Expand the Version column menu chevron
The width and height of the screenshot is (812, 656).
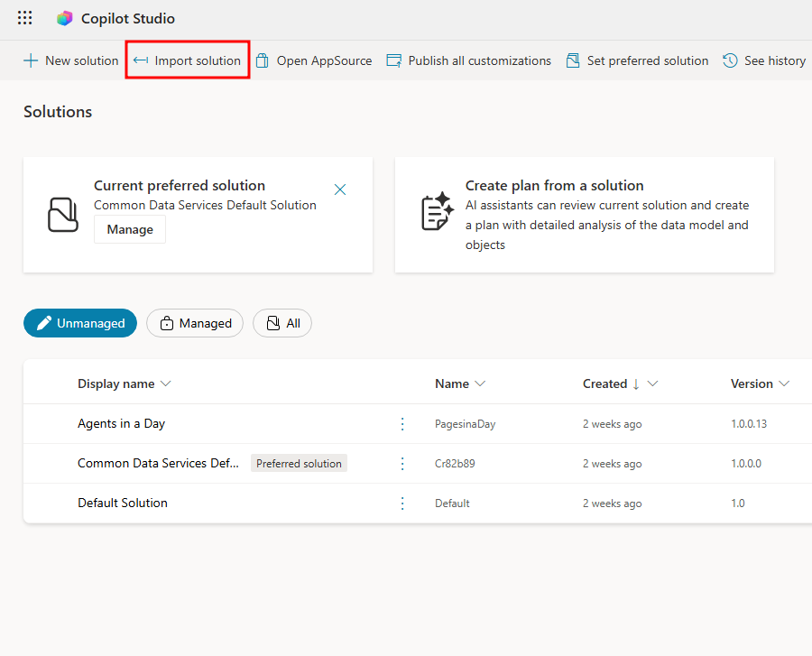pos(784,383)
